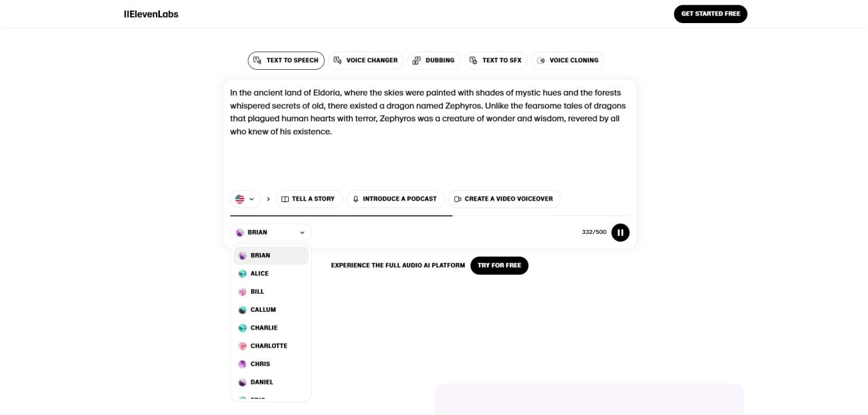
Task: Open the US flag language dropdown
Action: coord(245,199)
